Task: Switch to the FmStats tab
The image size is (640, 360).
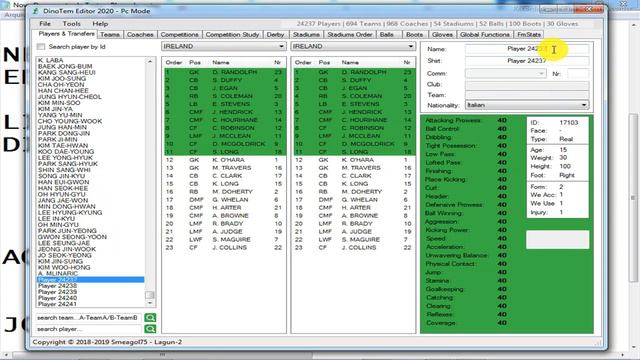Action: (529, 35)
